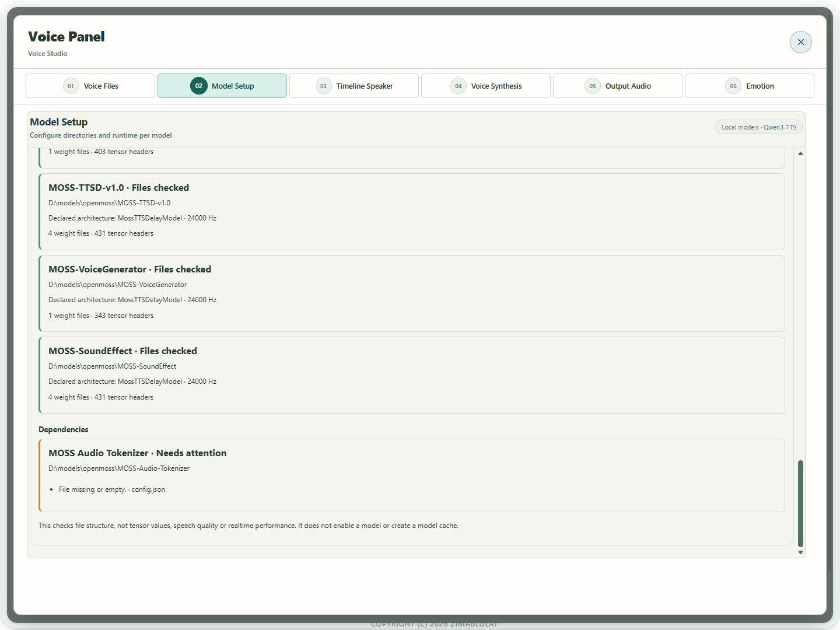This screenshot has height=630, width=840.
Task: Open the Voice Files tab
Action: coord(90,86)
